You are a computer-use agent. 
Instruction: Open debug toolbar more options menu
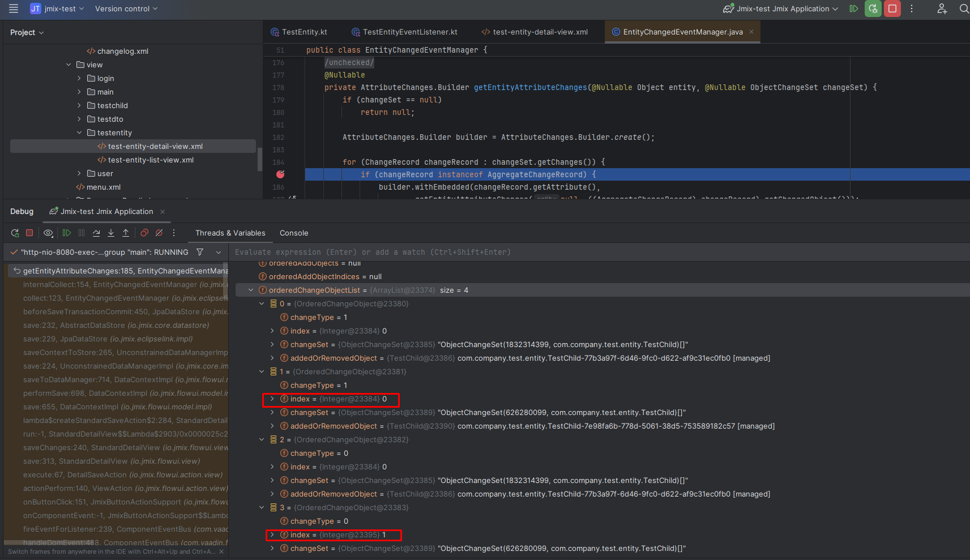(x=174, y=233)
